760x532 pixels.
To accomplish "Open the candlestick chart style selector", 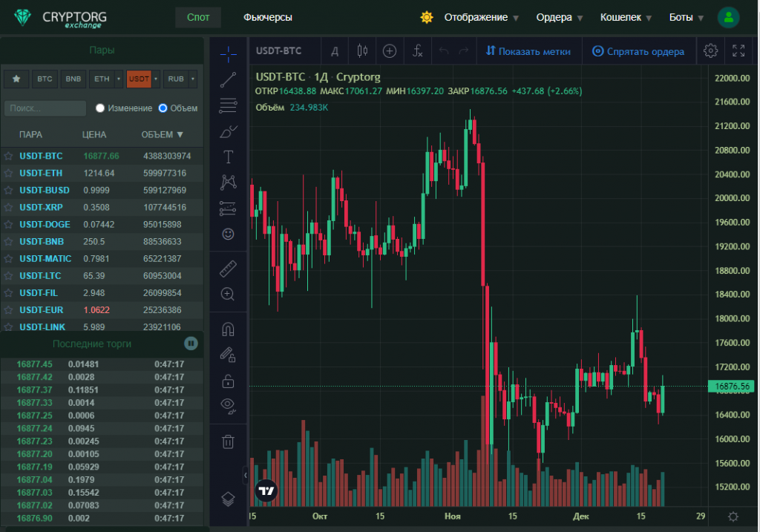I will tap(362, 51).
